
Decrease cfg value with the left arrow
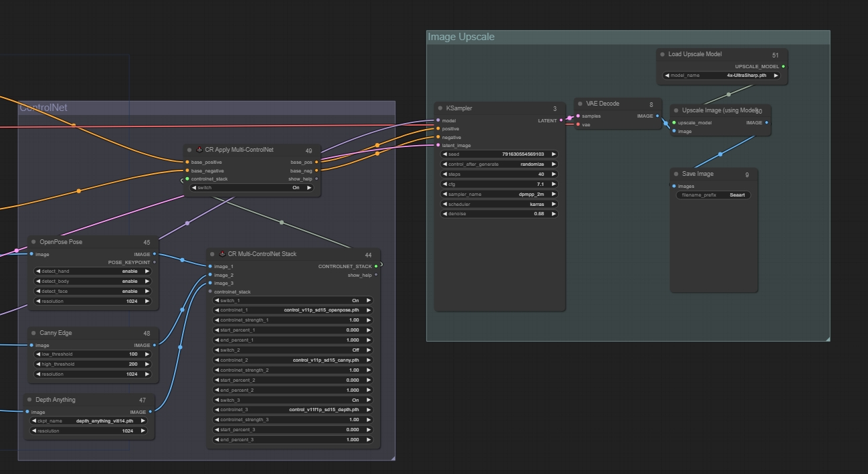[445, 184]
